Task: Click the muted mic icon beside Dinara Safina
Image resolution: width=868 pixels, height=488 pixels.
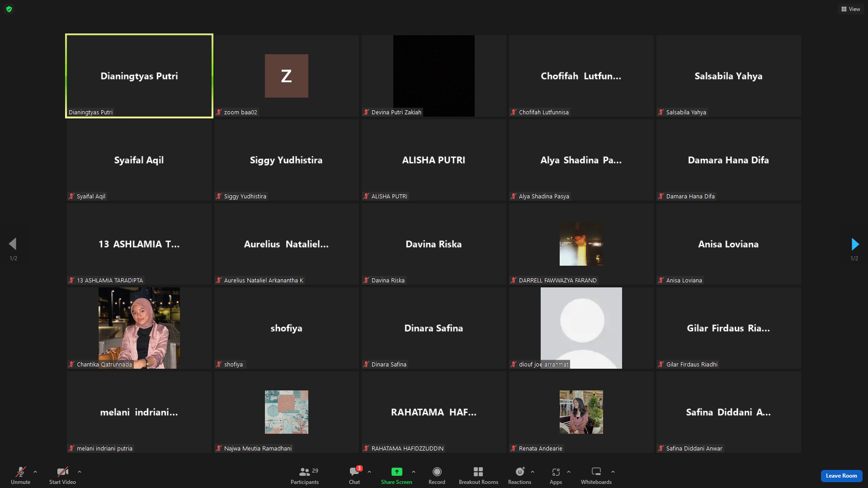Action: 366,364
